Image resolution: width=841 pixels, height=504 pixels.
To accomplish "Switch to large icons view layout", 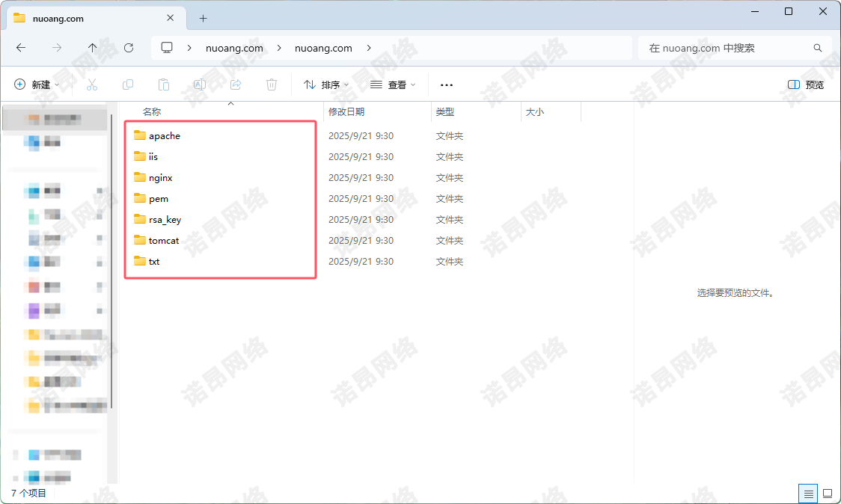I will (827, 494).
